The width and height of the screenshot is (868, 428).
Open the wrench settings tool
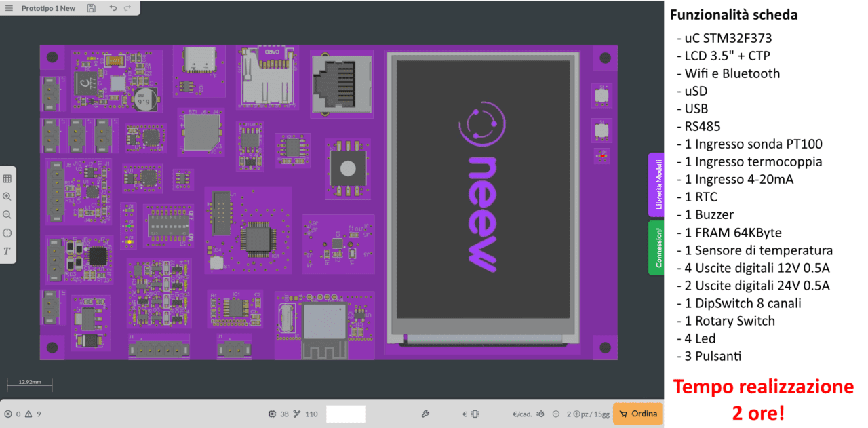coord(425,414)
